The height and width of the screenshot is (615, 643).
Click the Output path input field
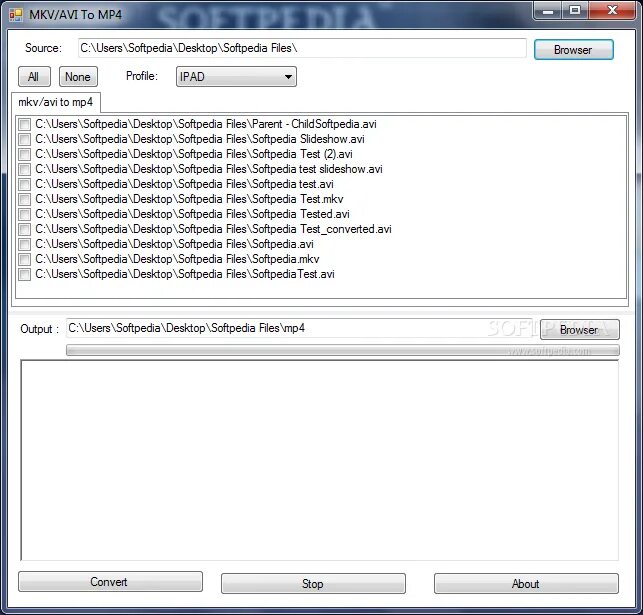(x=299, y=328)
